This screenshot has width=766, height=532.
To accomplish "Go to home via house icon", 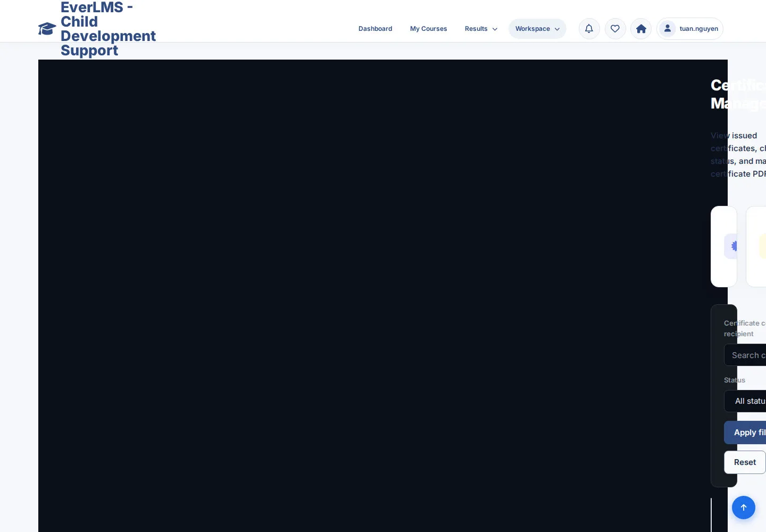I will point(641,29).
